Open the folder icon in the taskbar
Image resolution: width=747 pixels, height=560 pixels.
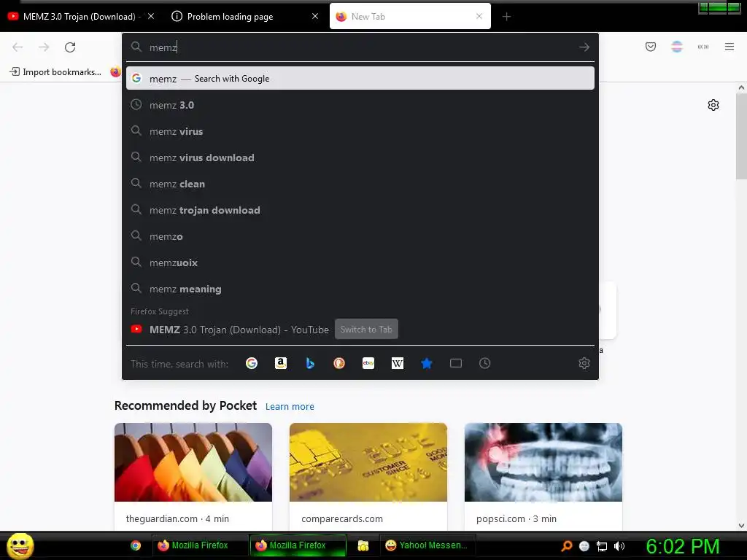click(x=363, y=545)
